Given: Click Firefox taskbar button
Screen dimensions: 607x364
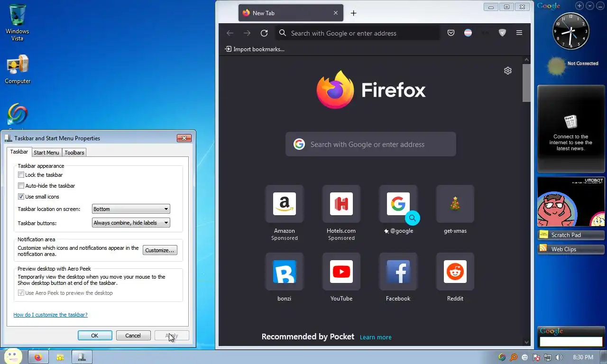Looking at the screenshot, I should coord(38,357).
